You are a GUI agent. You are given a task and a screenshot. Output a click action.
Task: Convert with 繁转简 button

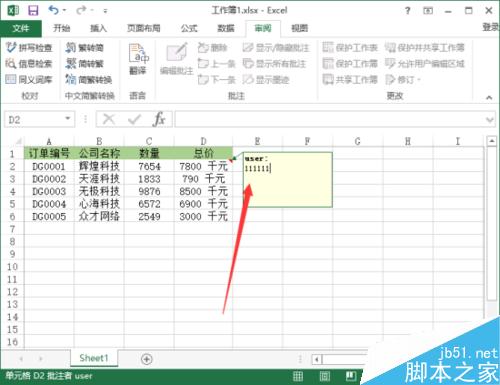coord(85,48)
